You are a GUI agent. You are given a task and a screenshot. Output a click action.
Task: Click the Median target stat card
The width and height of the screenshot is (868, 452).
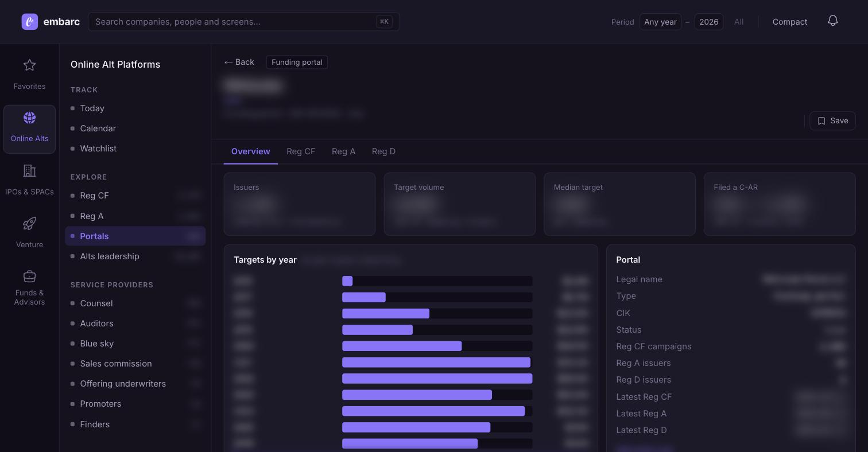[619, 204]
